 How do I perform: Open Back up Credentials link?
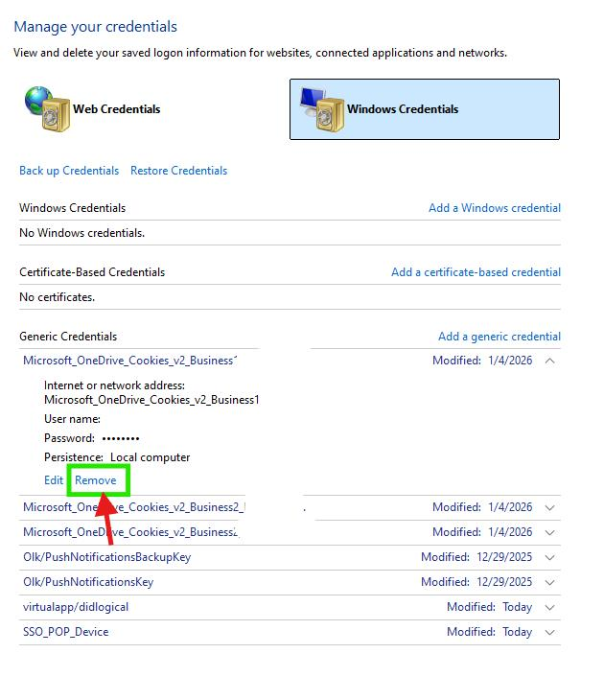pos(69,171)
